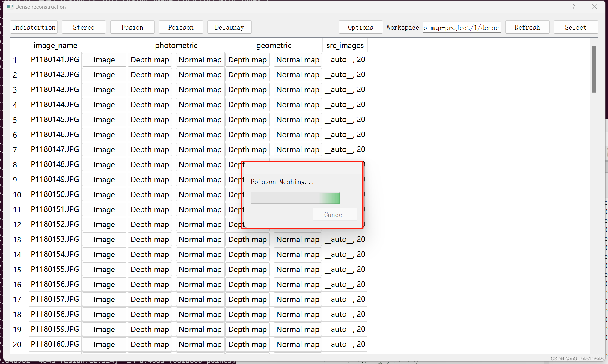Click the Poisson meshing button
Viewport: 608px width, 364px height.
181,27
